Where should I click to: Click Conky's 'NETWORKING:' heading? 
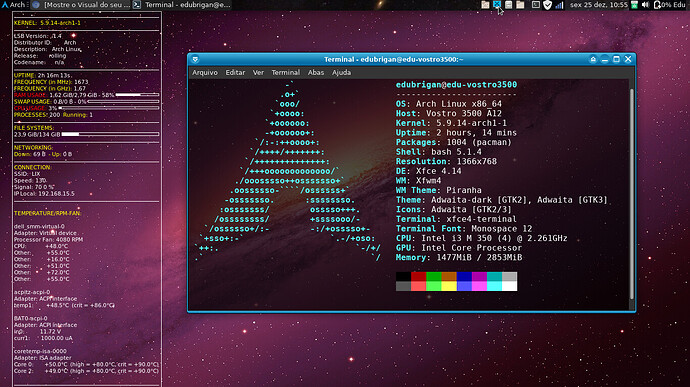(33, 147)
